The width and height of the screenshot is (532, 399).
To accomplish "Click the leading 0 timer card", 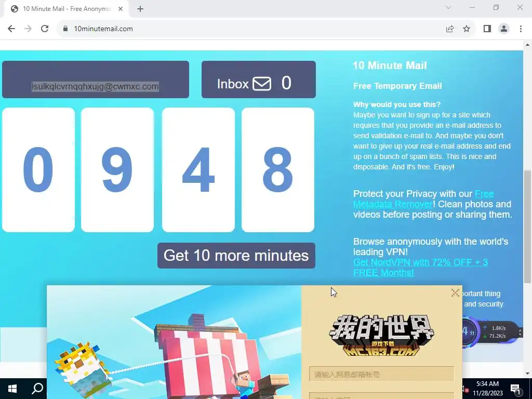I will [x=38, y=170].
